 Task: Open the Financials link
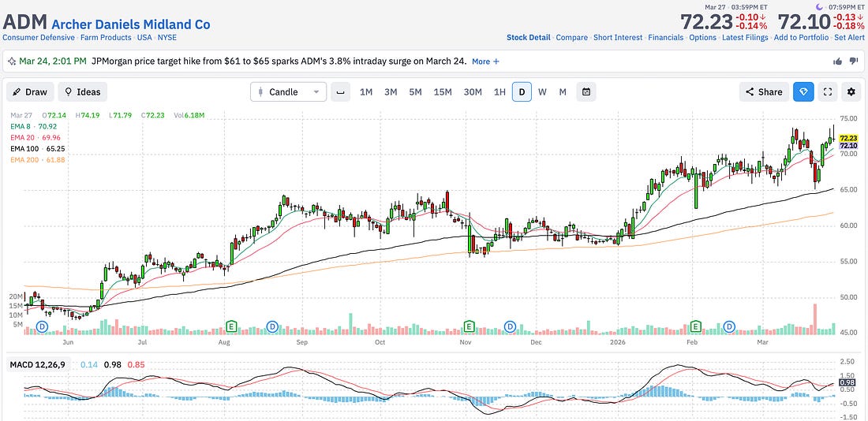(x=666, y=38)
